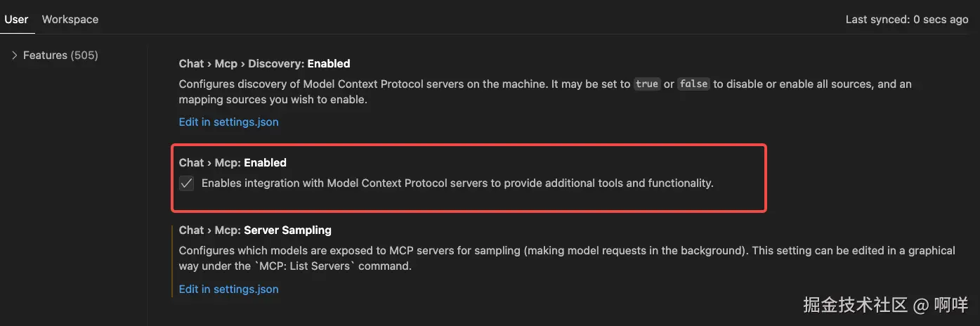Select the Features (505) tree item
The image size is (980, 326).
click(x=60, y=55)
